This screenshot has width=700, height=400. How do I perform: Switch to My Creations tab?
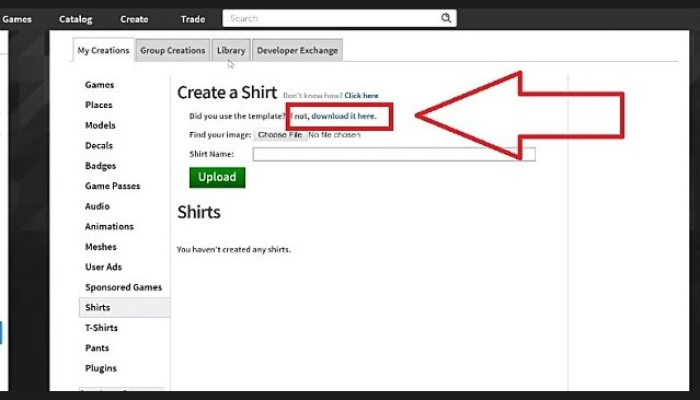103,50
